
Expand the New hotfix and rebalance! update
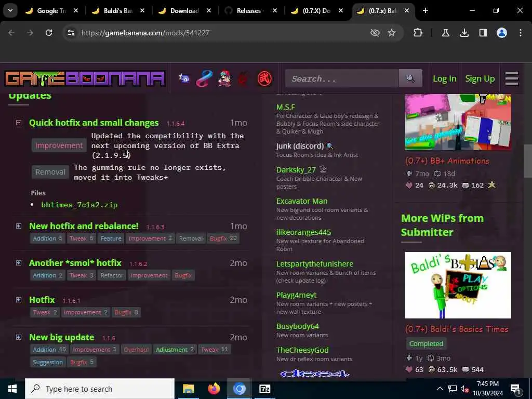pos(19,226)
